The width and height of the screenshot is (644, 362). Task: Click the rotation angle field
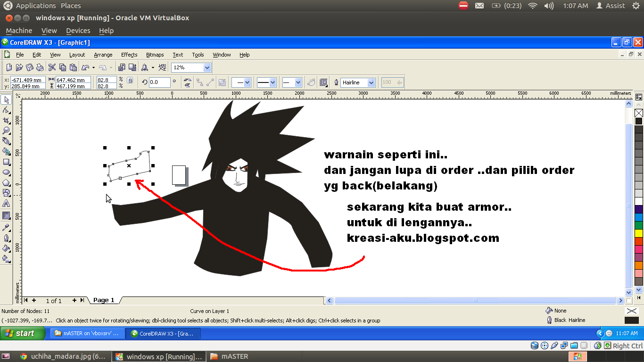(x=159, y=82)
